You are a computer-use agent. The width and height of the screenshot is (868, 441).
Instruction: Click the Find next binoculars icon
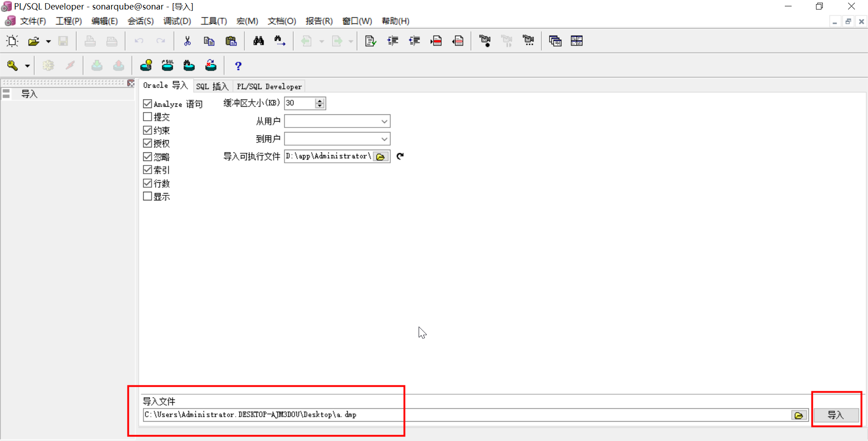point(280,41)
